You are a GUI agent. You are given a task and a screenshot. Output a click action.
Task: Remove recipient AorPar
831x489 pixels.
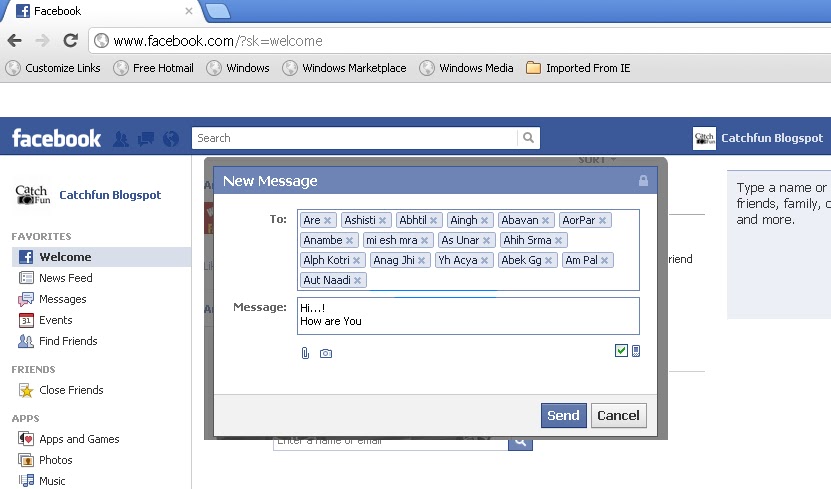coord(603,220)
